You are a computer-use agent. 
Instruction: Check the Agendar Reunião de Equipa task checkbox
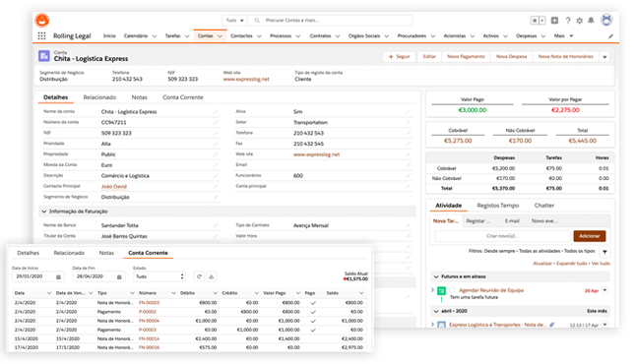tap(452, 290)
